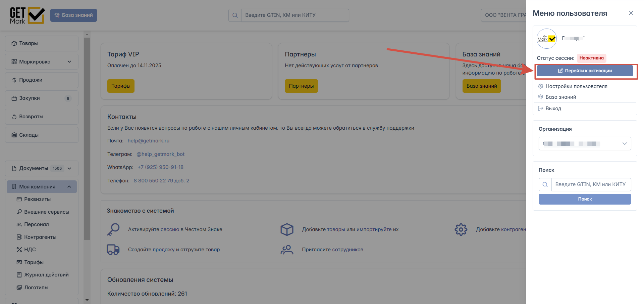644x304 pixels.
Task: Collapse Моя компания section
Action: pos(42,187)
